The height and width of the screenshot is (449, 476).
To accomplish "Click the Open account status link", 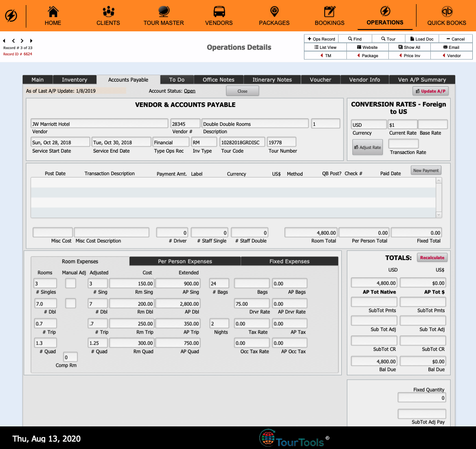I will pos(190,91).
